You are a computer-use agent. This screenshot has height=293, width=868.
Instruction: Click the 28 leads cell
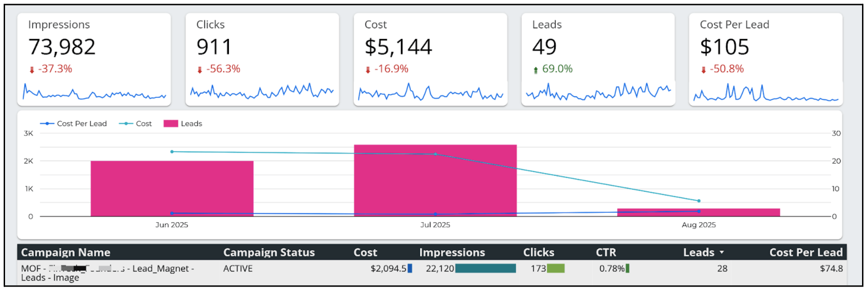pyautogui.click(x=722, y=269)
